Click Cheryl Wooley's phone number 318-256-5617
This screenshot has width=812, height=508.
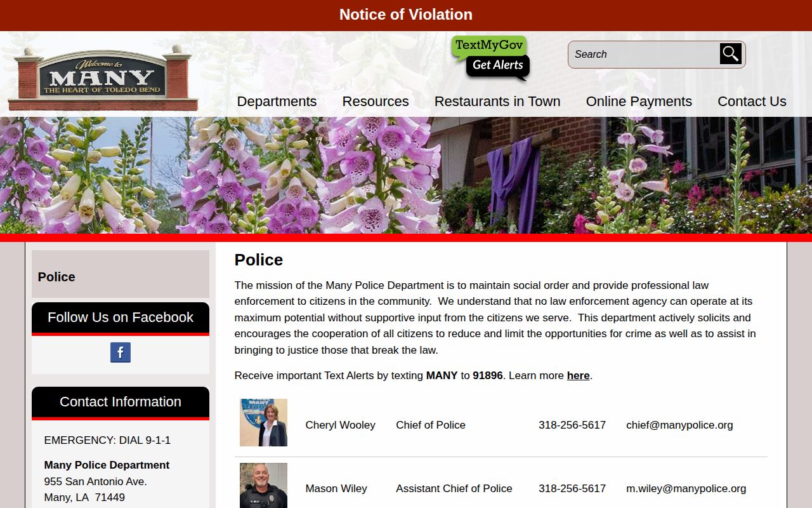click(572, 425)
